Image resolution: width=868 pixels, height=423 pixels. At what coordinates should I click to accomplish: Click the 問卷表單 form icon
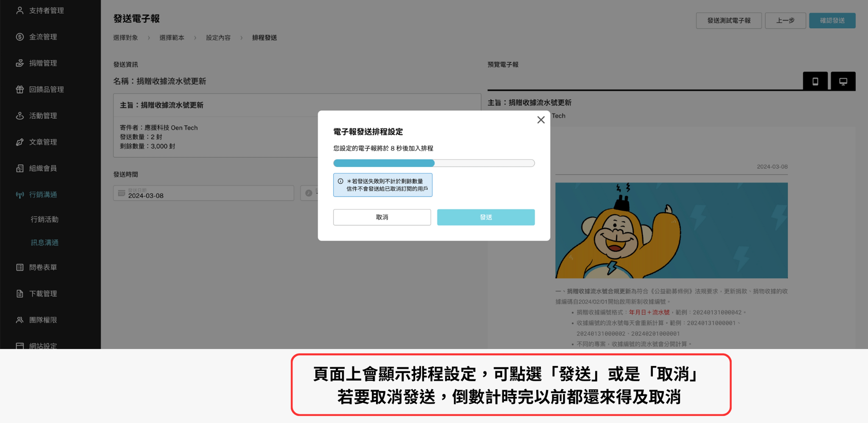[x=19, y=267]
